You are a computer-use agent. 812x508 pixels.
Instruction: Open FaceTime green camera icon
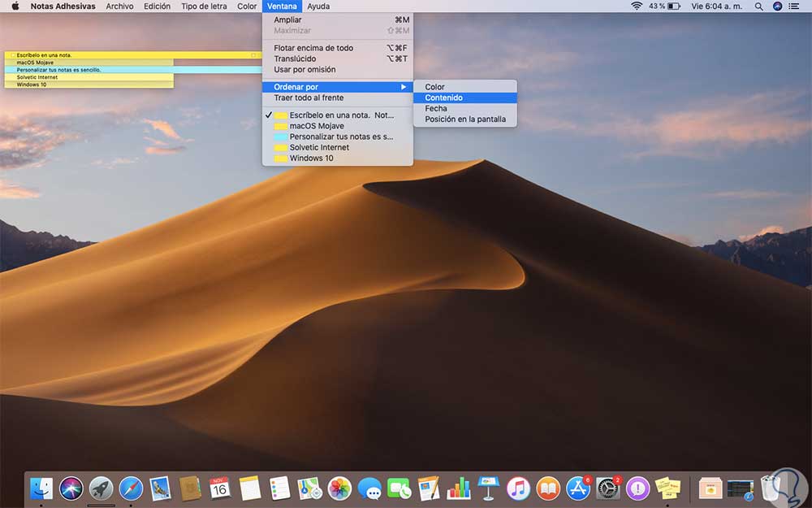coord(400,488)
